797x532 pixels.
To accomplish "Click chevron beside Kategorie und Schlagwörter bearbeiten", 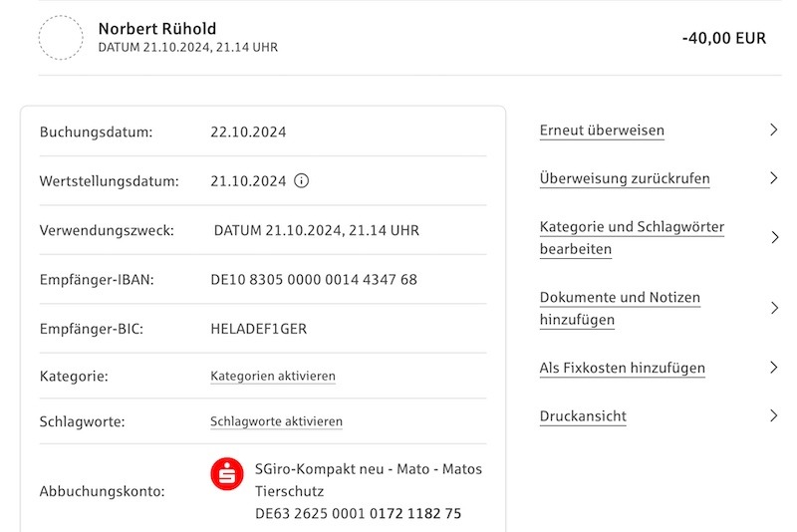I will click(x=774, y=237).
